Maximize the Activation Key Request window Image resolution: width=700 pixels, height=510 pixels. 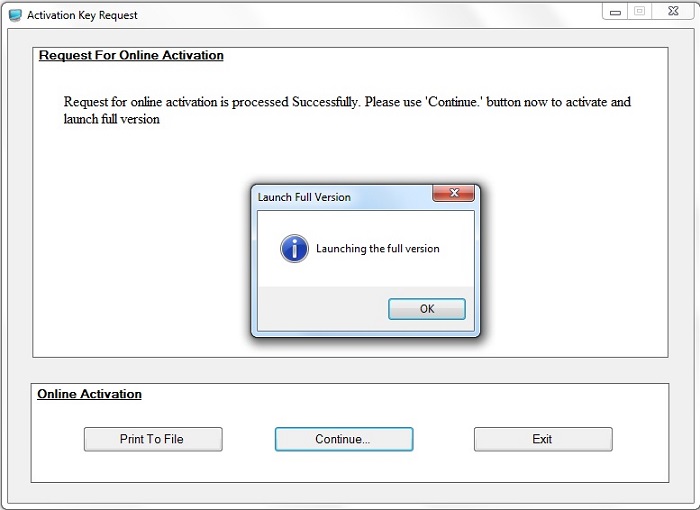[x=640, y=11]
